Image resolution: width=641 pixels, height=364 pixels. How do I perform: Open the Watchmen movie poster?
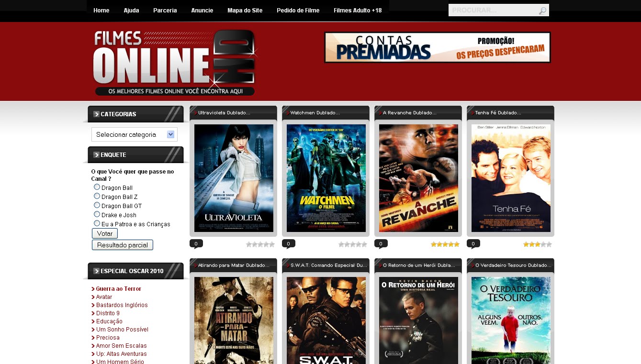pos(326,178)
